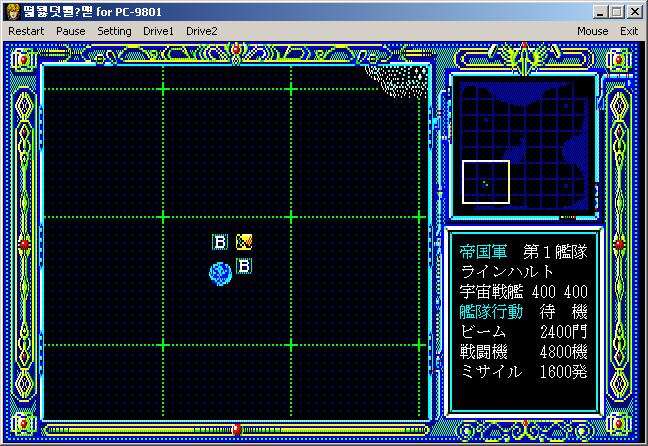
Task: Click the red marker on the bottom bar
Action: tap(237, 429)
